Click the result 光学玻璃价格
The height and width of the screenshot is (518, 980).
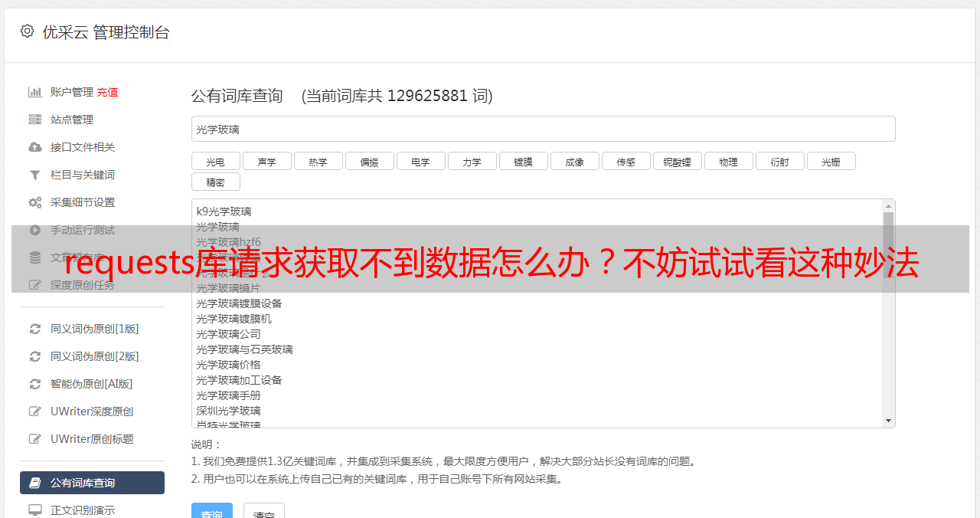(228, 365)
